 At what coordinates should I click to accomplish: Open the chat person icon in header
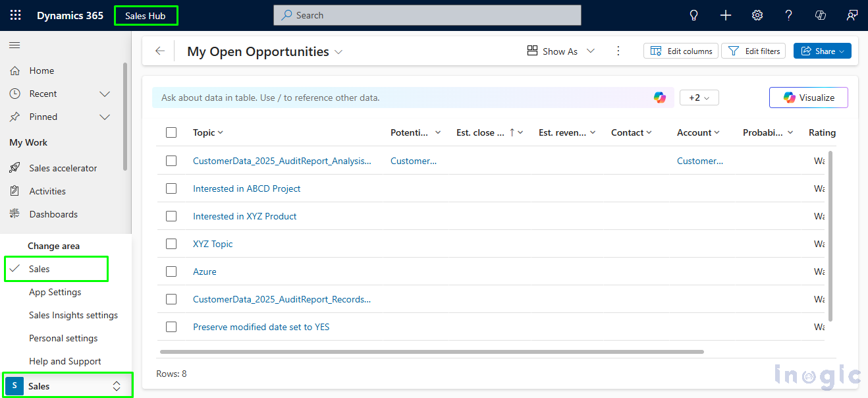[x=852, y=15]
